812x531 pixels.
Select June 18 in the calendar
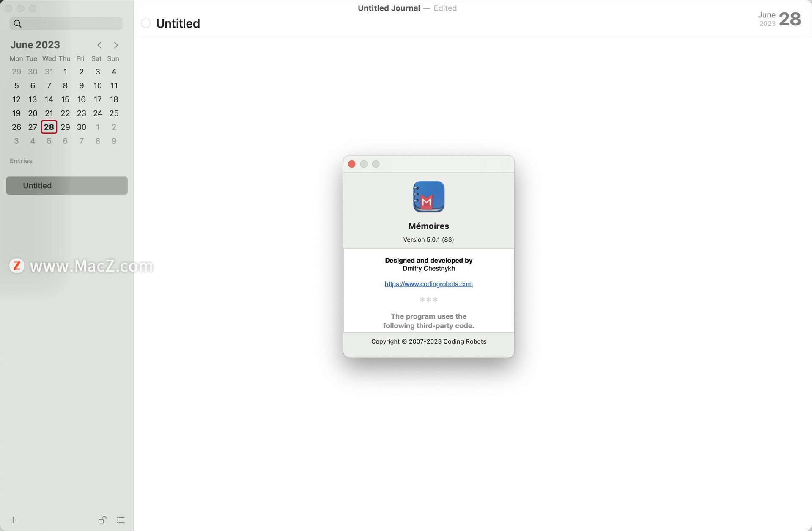click(114, 99)
